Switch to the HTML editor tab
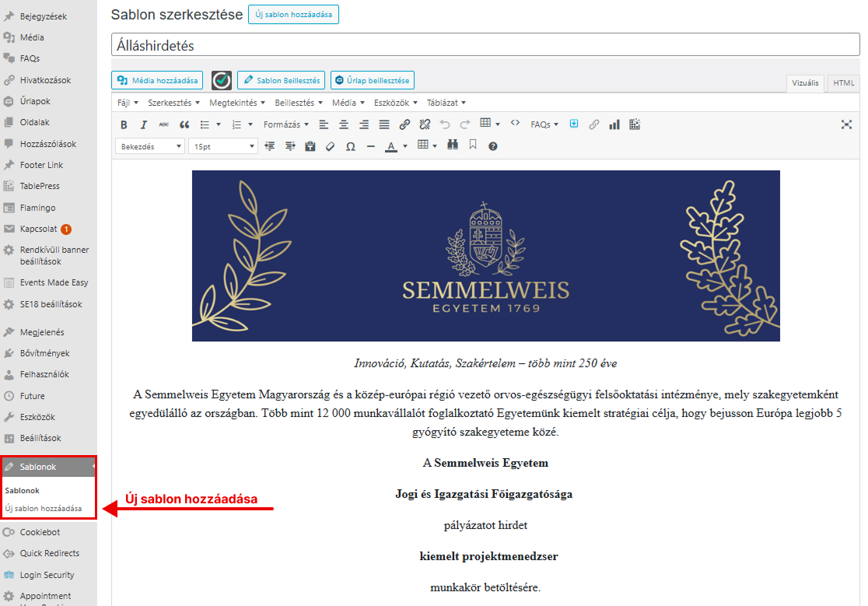The width and height of the screenshot is (868, 606). point(844,83)
